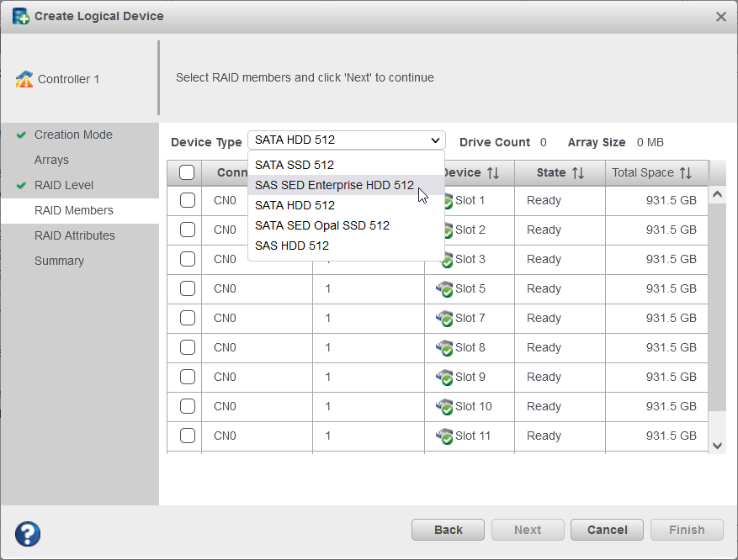Click the Back button

point(448,530)
